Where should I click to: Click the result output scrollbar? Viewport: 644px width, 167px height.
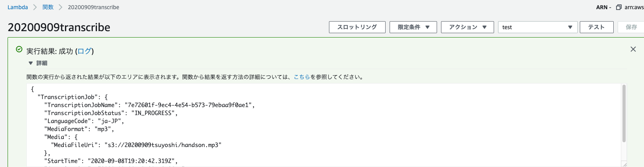(x=624, y=113)
